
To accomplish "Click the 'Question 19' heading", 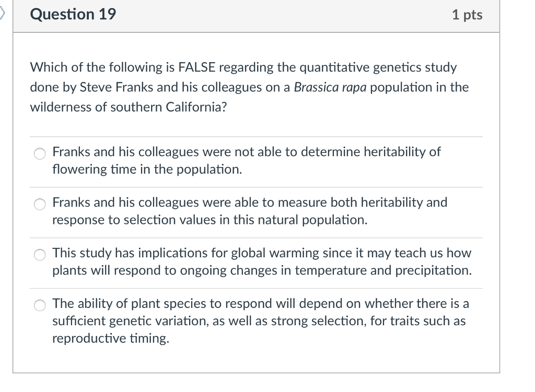I will coord(73,14).
